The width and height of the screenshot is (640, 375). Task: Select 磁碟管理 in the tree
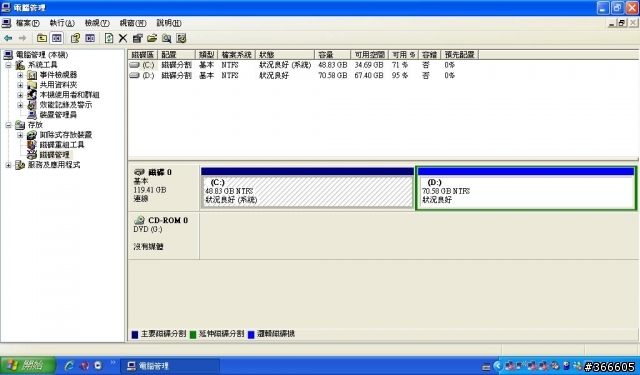(x=55, y=155)
